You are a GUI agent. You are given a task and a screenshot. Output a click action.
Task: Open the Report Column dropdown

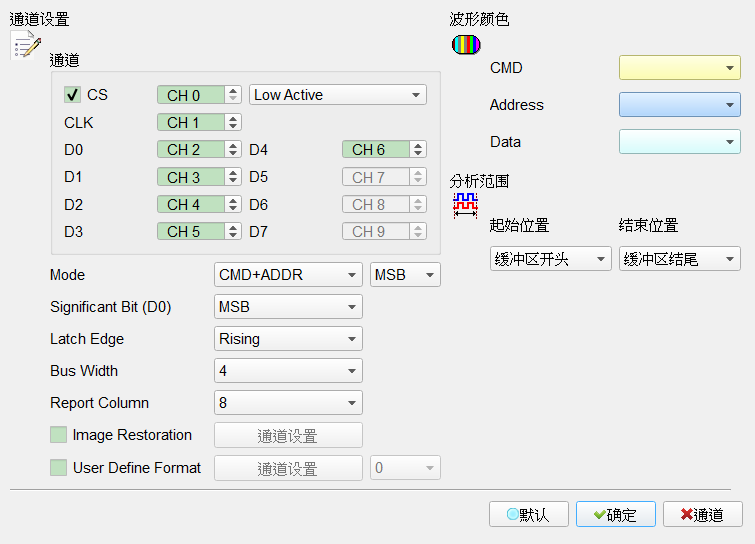(288, 402)
